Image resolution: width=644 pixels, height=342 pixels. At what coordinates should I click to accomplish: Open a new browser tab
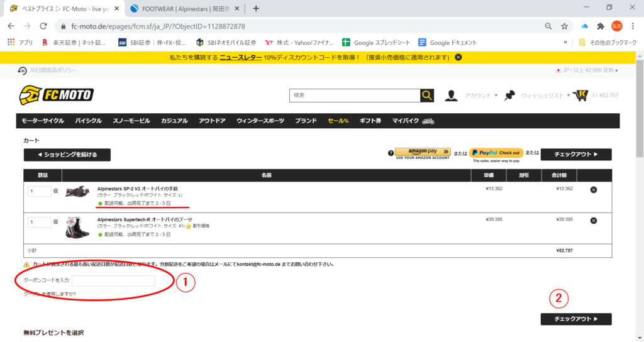coord(256,8)
